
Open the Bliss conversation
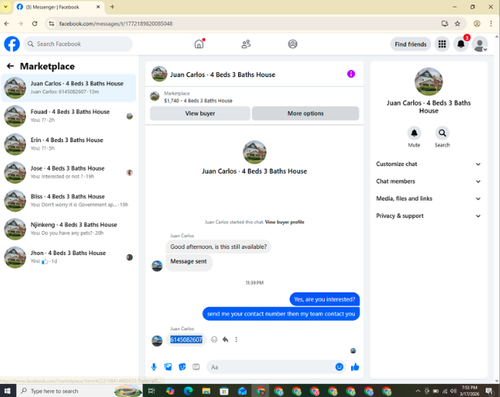(x=68, y=201)
